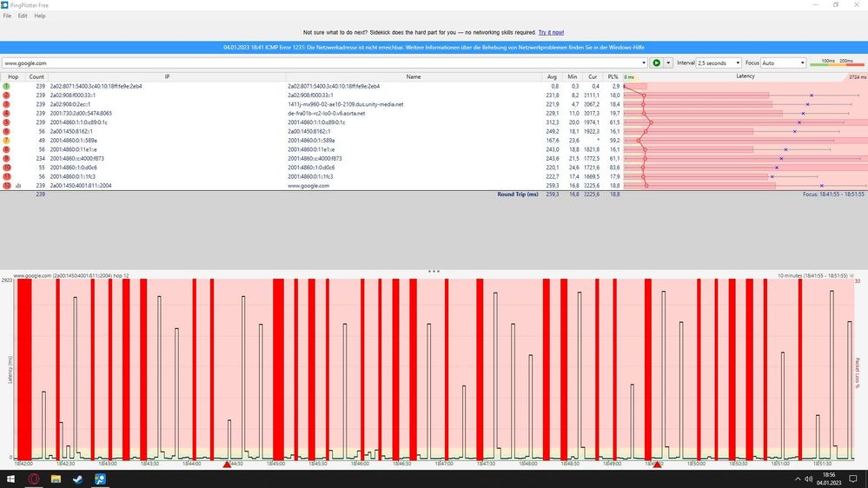Viewport: 868px width, 488px height.
Task: Open the Focus Auto dropdown
Action: pos(783,63)
